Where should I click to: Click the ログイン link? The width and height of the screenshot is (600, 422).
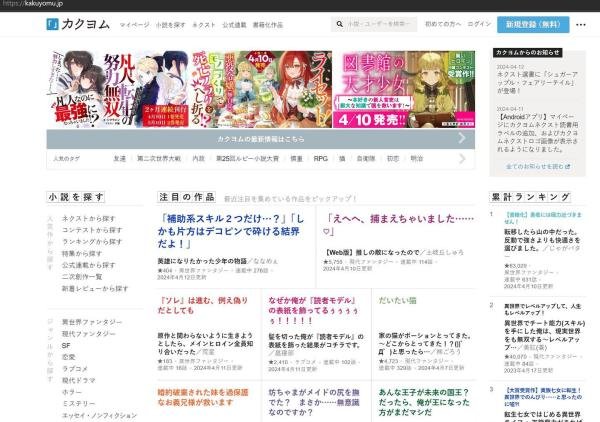click(479, 24)
